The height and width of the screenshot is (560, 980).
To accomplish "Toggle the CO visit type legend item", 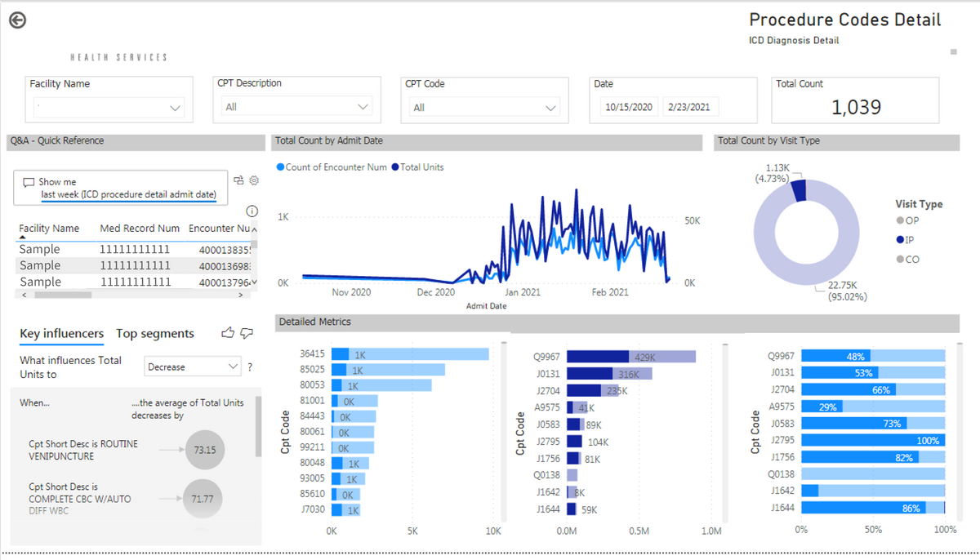I will [x=907, y=260].
